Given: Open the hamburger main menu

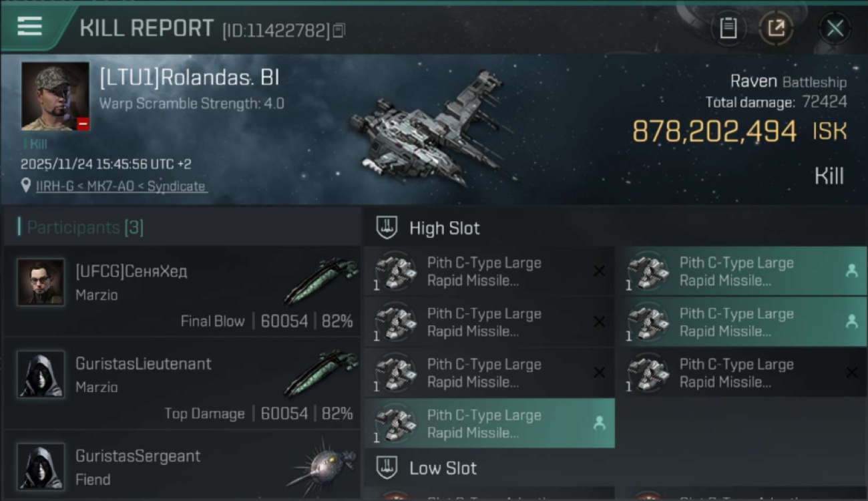Looking at the screenshot, I should (x=30, y=27).
